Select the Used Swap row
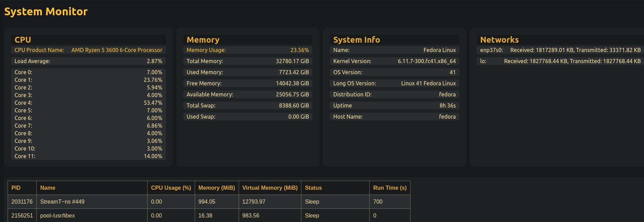The image size is (644, 222). (x=248, y=117)
